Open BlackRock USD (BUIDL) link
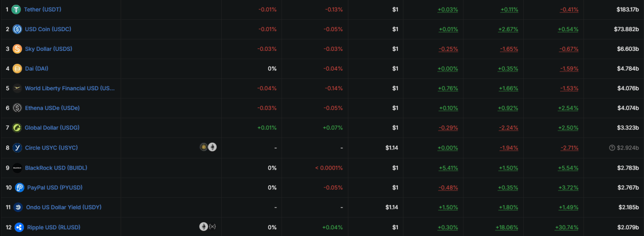644x236 pixels. click(56, 168)
